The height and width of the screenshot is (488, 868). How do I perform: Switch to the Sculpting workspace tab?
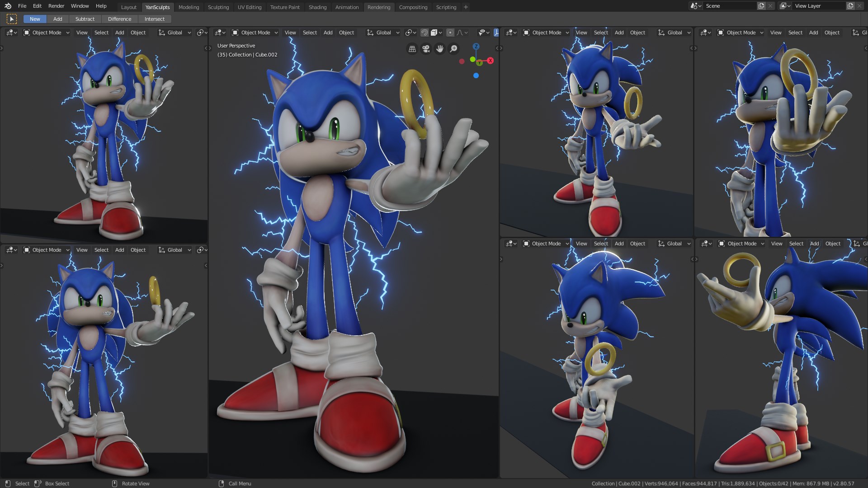click(x=218, y=7)
